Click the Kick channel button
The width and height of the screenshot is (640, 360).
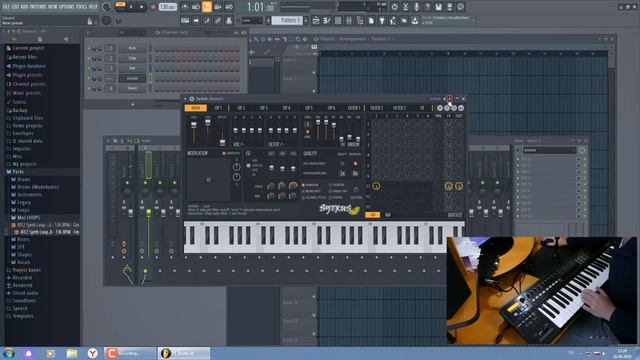click(132, 48)
